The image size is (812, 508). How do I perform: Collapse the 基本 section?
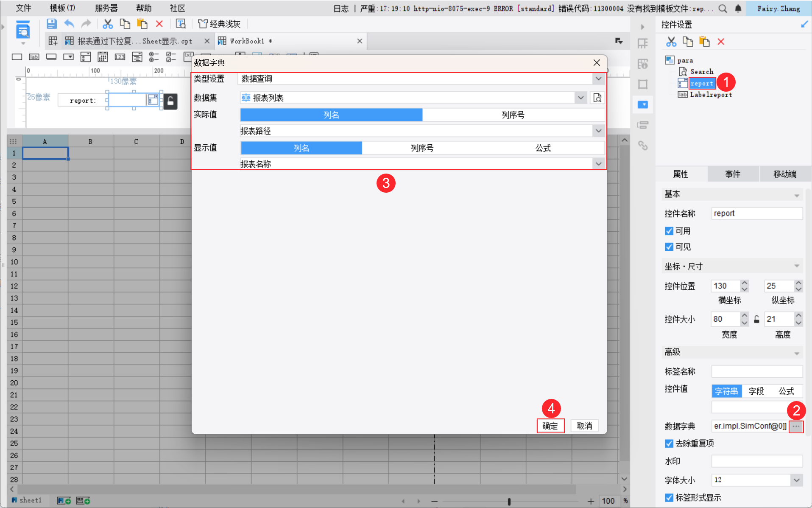tap(797, 195)
